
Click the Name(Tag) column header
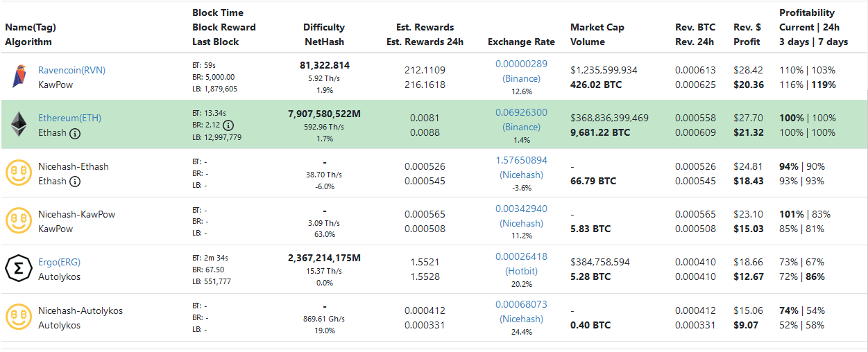31,27
